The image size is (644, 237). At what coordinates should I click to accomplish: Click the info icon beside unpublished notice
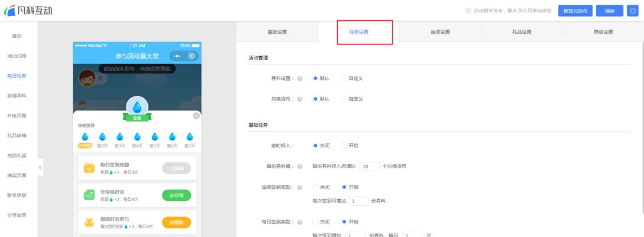click(468, 11)
